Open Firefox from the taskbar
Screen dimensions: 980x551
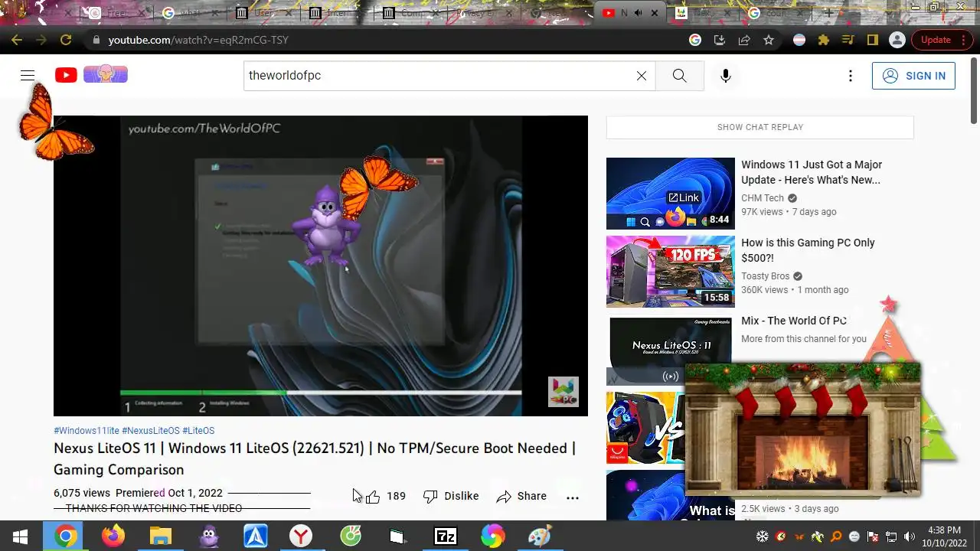(x=113, y=536)
